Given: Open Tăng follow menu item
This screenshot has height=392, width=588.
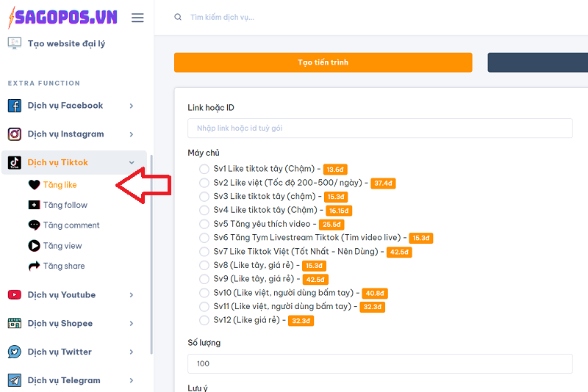Looking at the screenshot, I should [65, 206].
